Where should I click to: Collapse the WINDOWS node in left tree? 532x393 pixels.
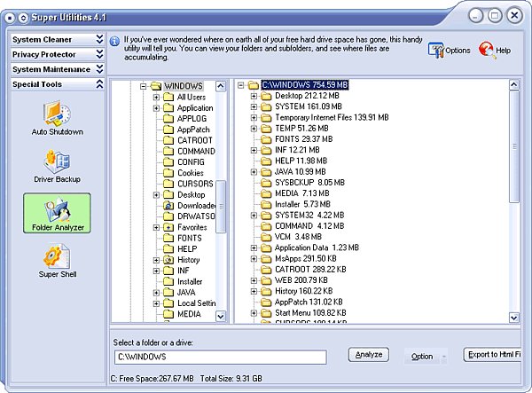pos(143,86)
